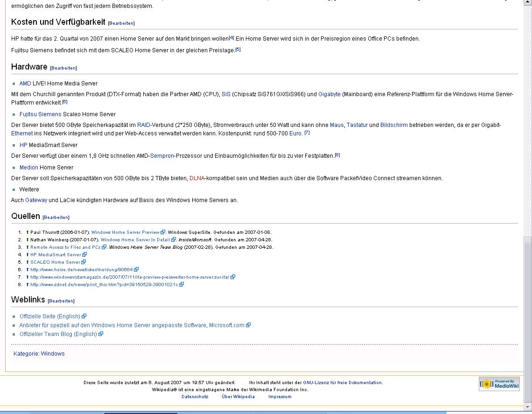The image size is (532, 414).
Task: Edit the Weblinks section via Bearbeiten
Action: tap(61, 301)
